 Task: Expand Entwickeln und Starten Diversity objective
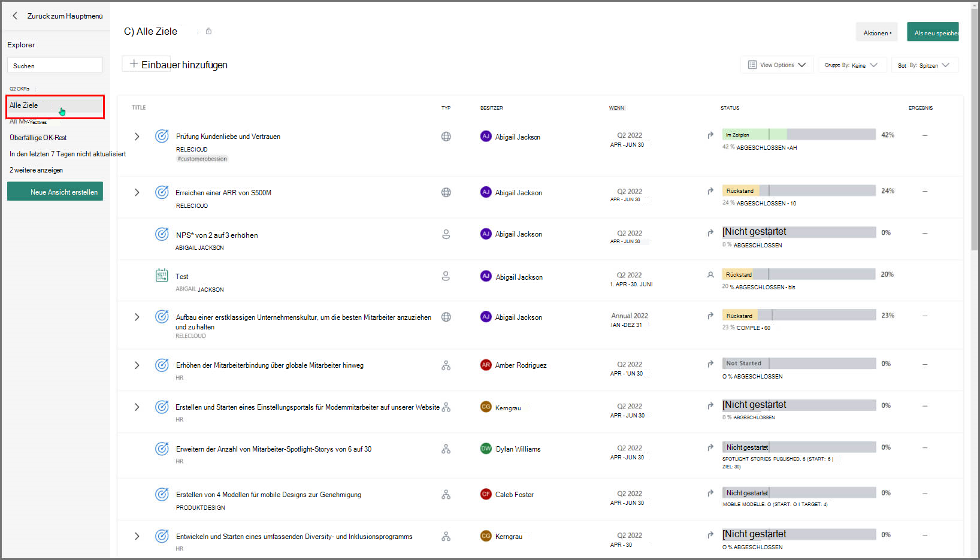point(137,537)
